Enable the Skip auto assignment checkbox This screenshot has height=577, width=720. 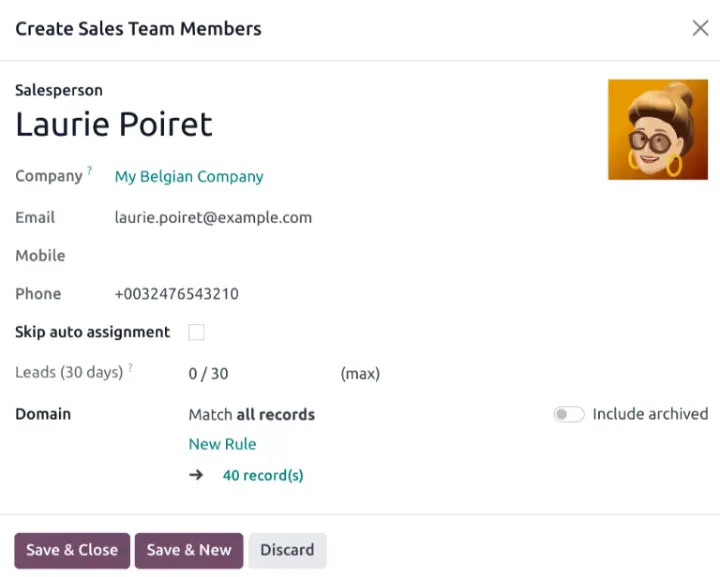click(196, 332)
